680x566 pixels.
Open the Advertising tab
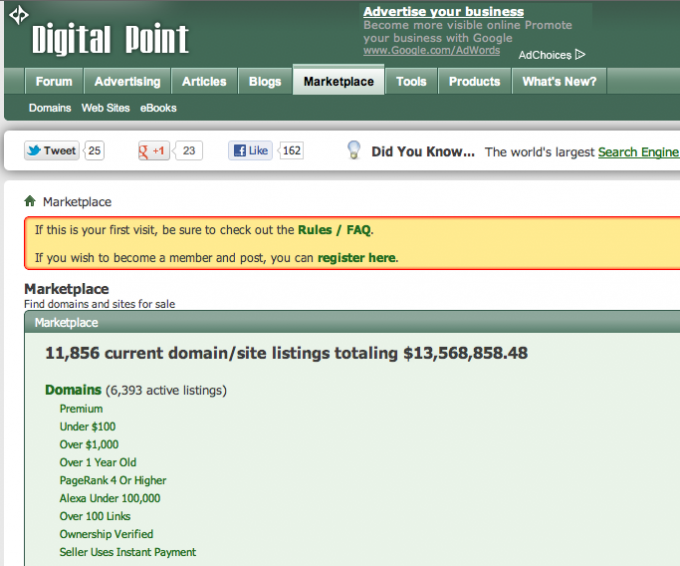(x=128, y=82)
